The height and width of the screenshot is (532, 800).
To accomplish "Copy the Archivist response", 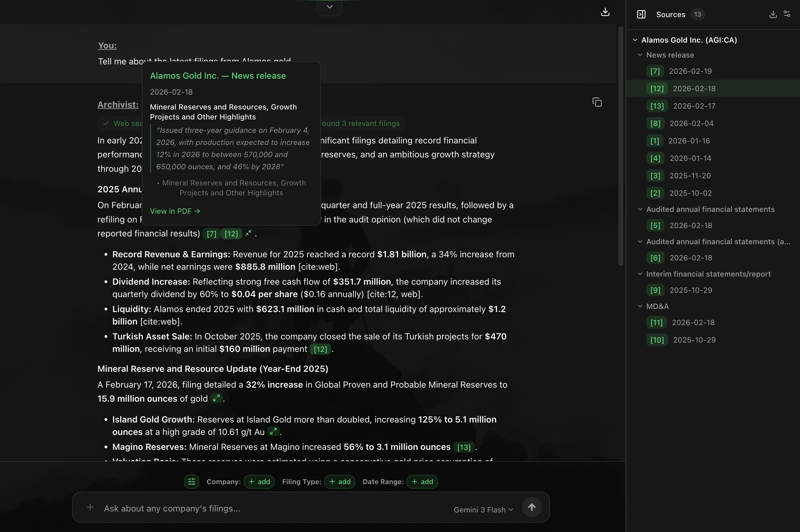I will pos(597,102).
